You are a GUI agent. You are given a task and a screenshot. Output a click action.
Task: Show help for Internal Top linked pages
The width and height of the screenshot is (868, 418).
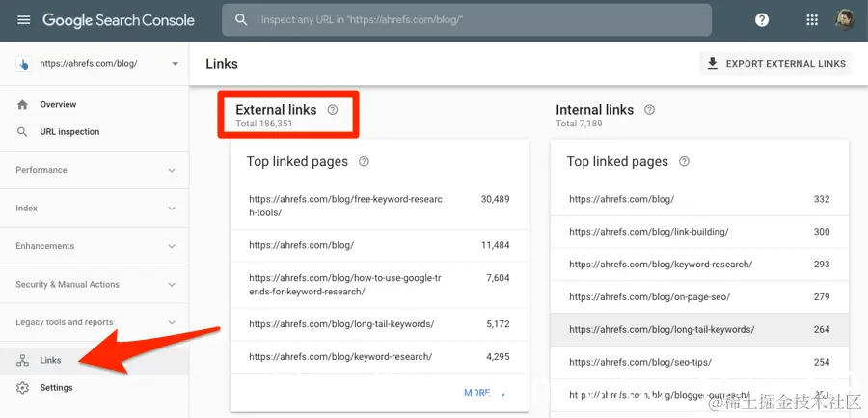pos(684,162)
